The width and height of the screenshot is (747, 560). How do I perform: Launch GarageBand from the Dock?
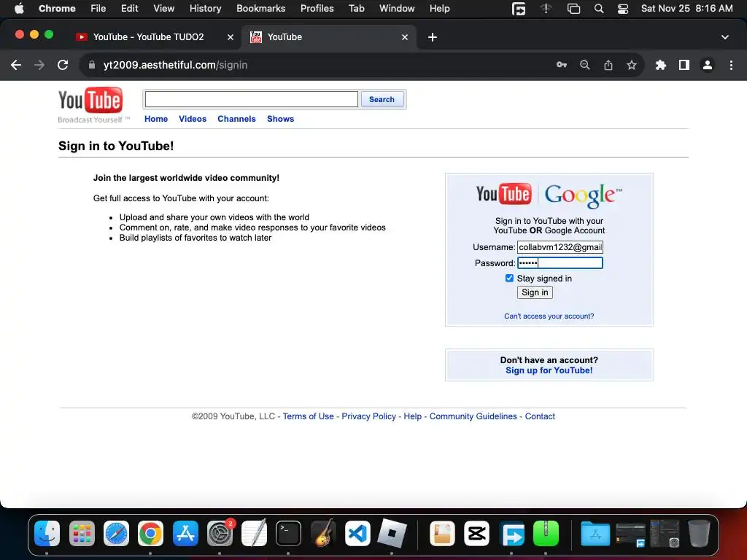(323, 533)
